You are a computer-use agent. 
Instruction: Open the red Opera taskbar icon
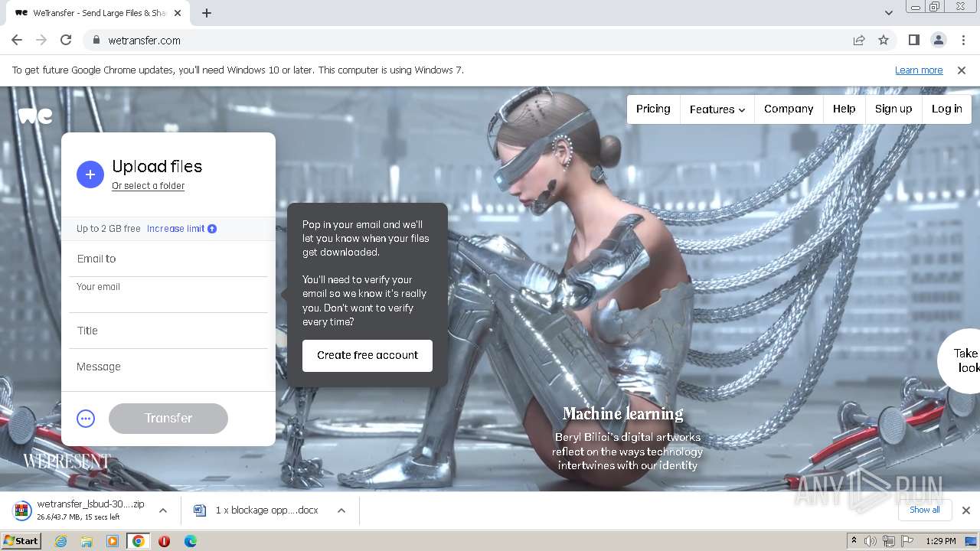coord(164,541)
